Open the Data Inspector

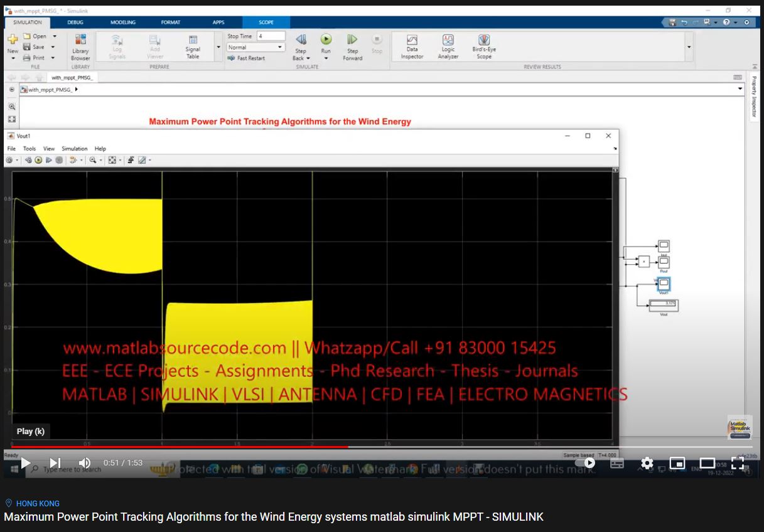tap(412, 47)
